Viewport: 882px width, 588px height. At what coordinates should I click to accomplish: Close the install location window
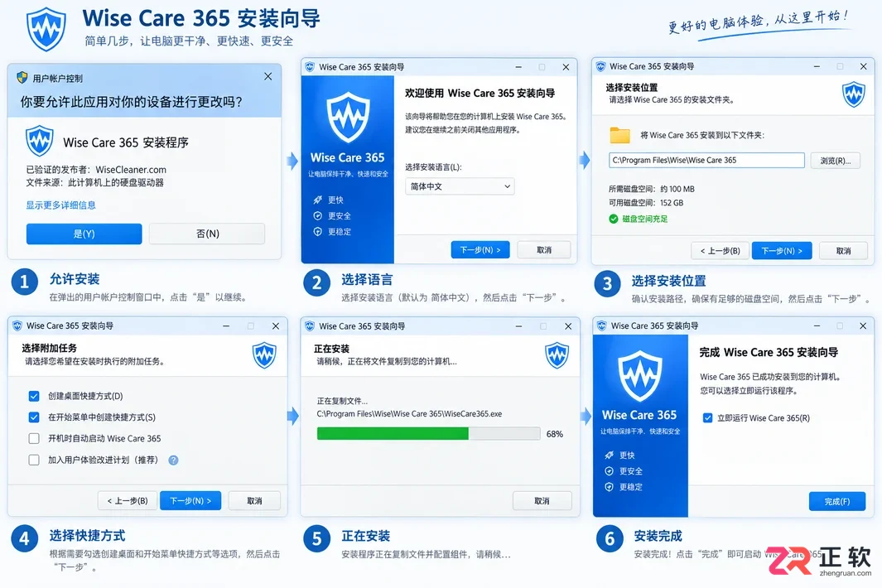coord(864,66)
